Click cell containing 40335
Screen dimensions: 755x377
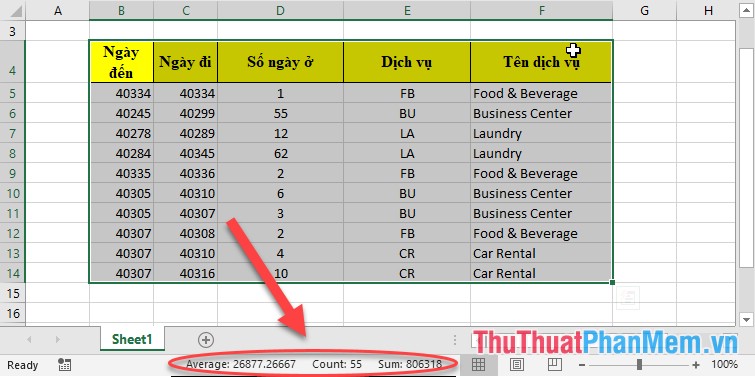[x=121, y=173]
